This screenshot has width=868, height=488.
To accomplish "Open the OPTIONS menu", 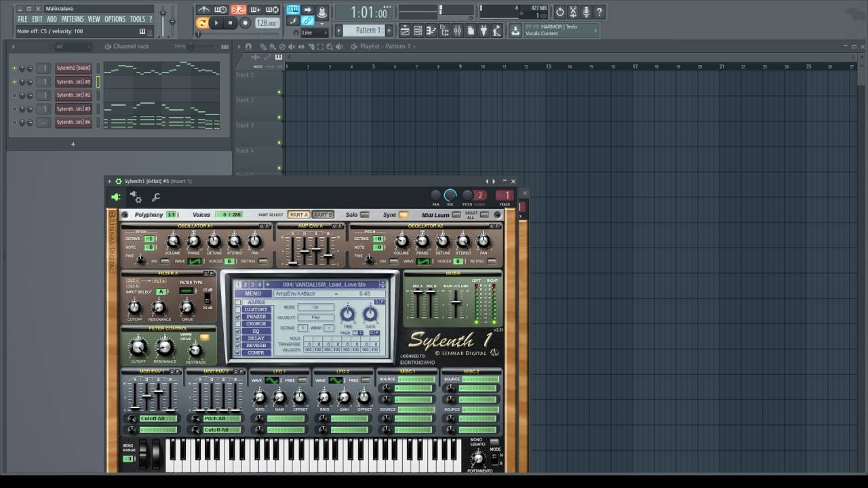I will 115,19.
